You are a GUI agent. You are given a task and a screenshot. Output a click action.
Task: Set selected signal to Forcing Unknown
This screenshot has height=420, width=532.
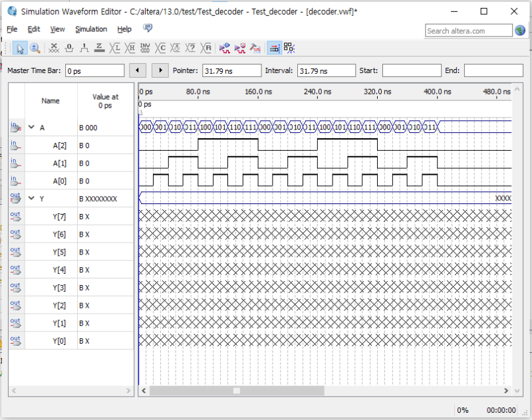(x=53, y=48)
